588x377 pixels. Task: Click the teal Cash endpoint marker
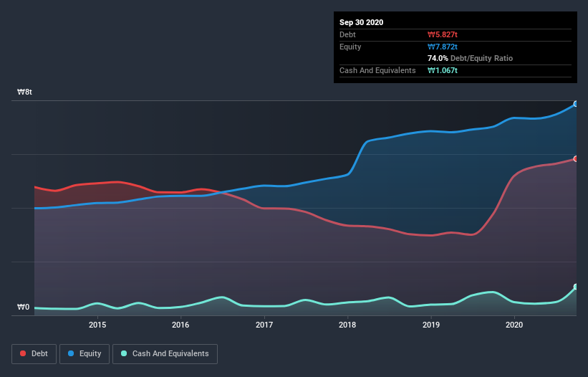576,287
